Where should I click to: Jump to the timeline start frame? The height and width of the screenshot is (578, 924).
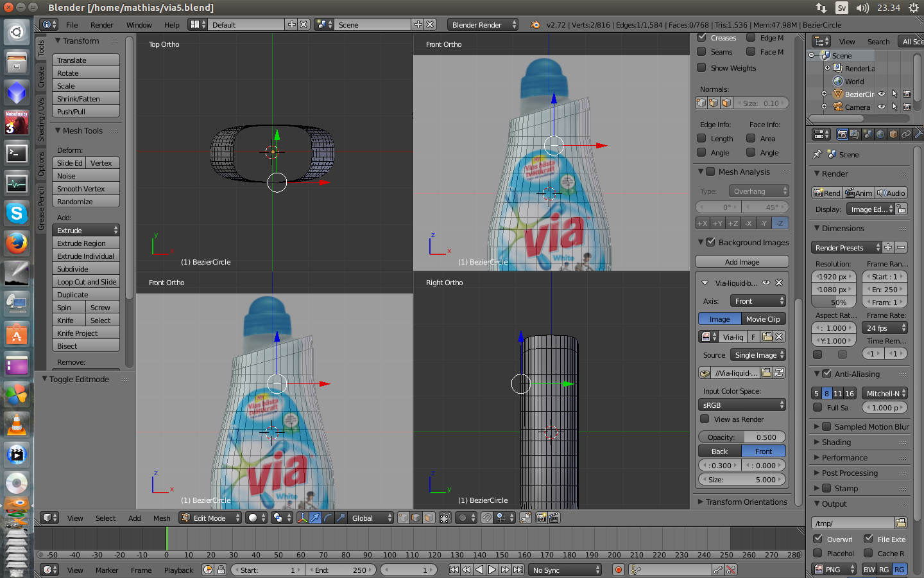454,570
